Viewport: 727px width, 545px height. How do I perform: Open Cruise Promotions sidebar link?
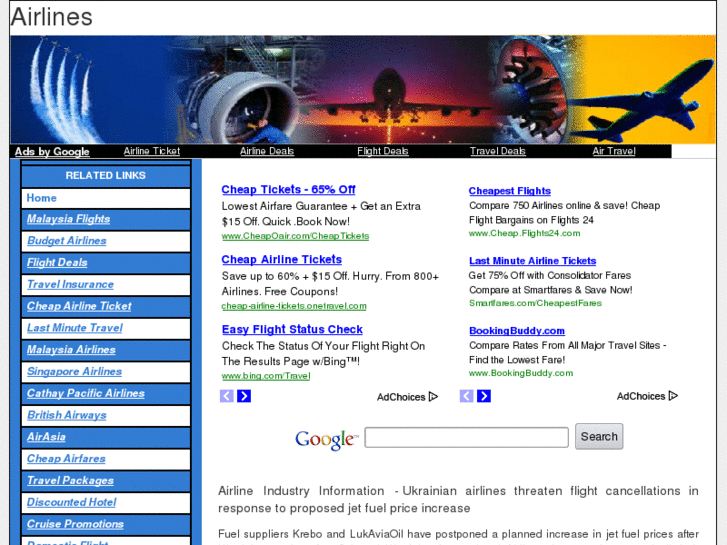(75, 524)
